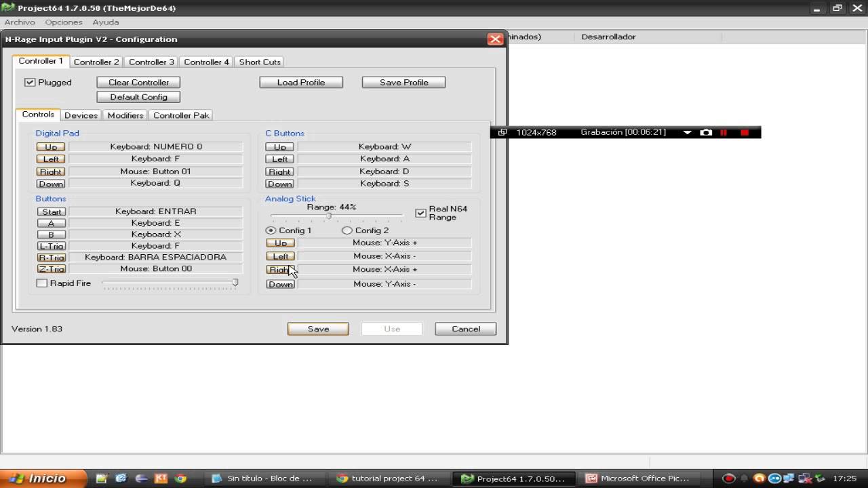This screenshot has width=868, height=488.
Task: Open the recording bar dropdown arrow
Action: [x=687, y=132]
